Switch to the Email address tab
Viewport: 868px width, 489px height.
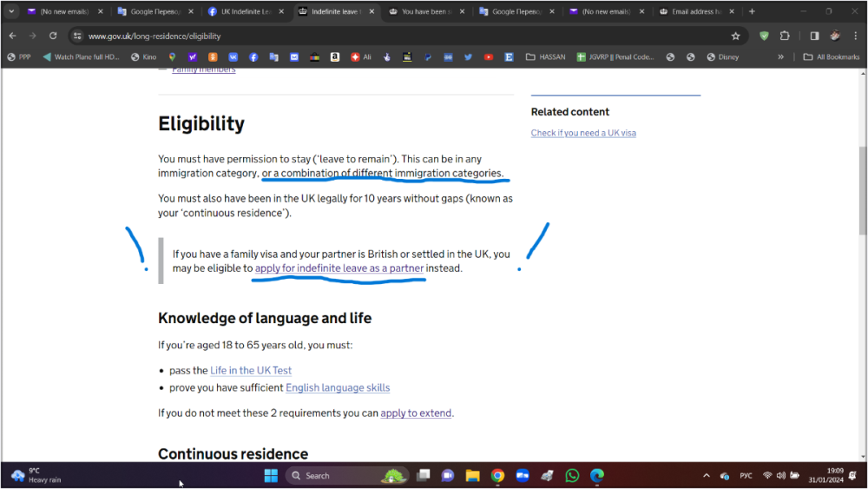pyautogui.click(x=694, y=11)
